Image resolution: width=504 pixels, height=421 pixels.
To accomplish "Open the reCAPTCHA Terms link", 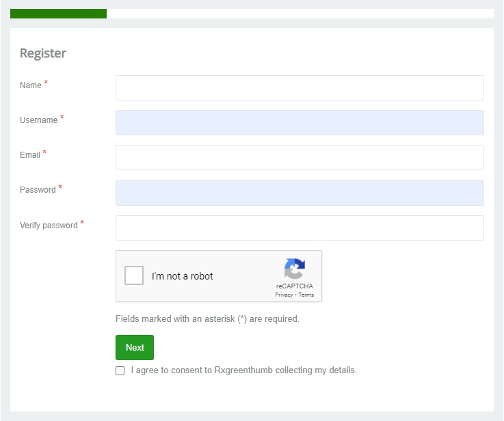I will click(x=306, y=295).
